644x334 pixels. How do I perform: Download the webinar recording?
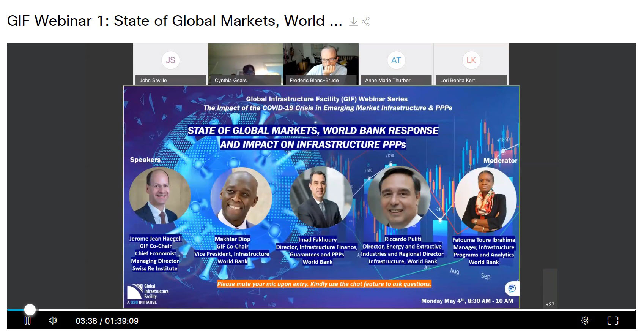[353, 22]
